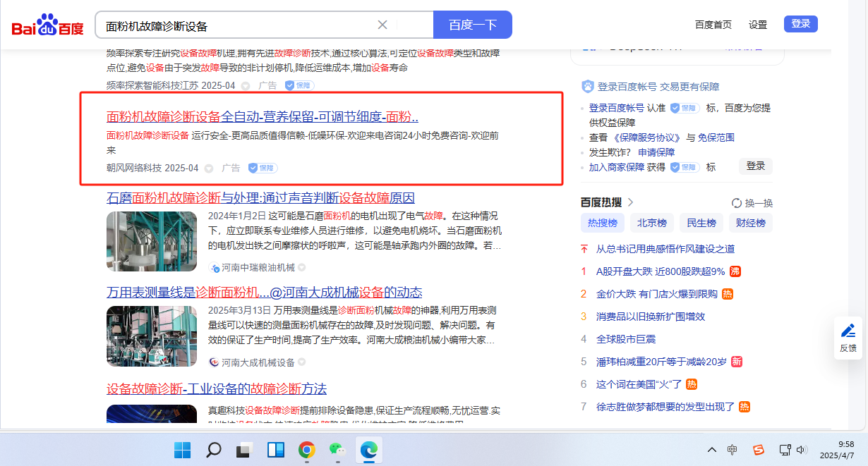Click the 保障 badge beside 朝风网络科技
Viewport: 868px width, 466px height.
pos(263,168)
